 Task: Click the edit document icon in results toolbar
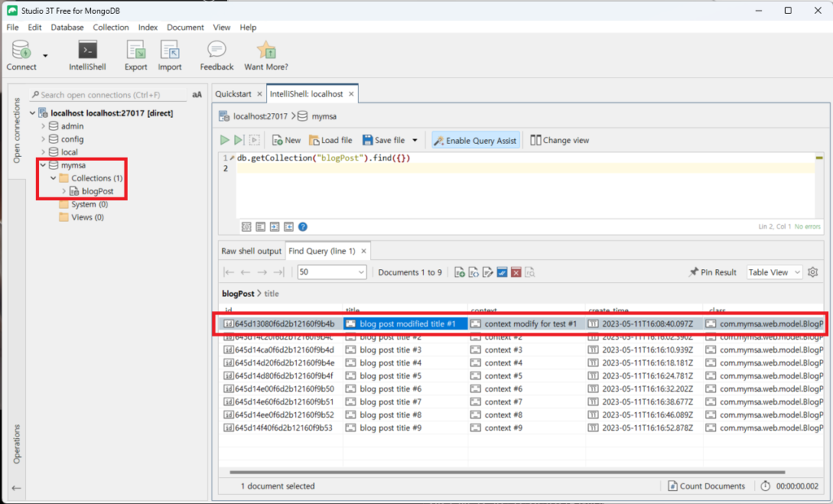[x=488, y=272]
